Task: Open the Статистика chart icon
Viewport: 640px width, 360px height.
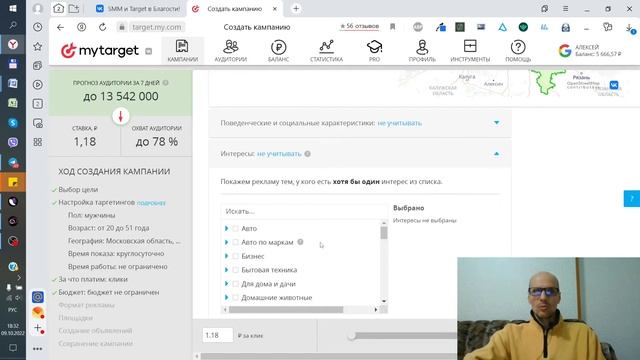Action: (327, 47)
